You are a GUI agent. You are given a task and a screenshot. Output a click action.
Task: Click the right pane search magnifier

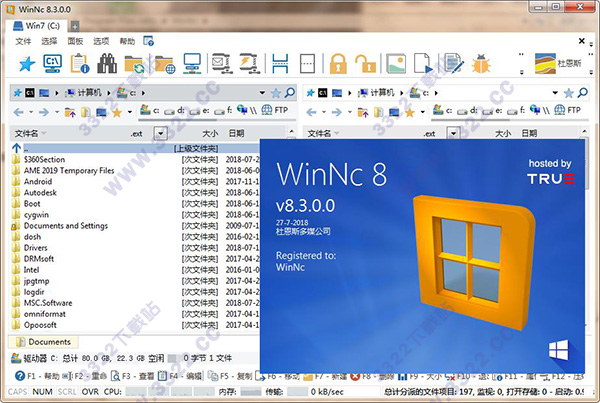[x=583, y=92]
